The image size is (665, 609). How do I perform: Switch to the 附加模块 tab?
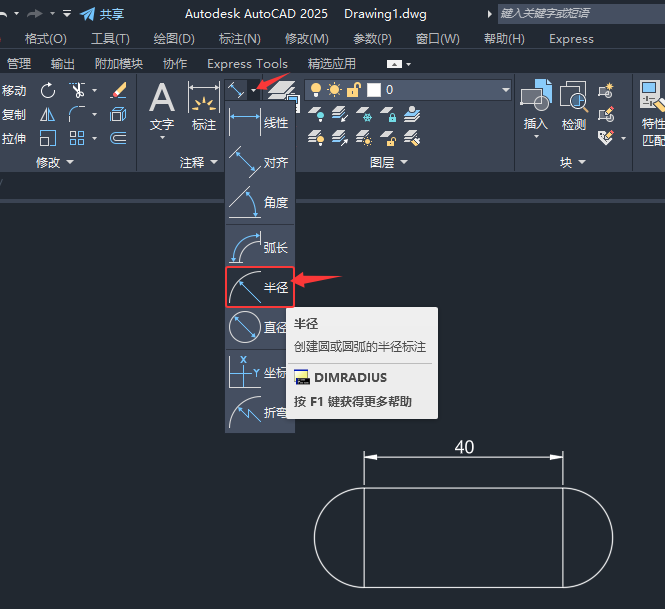pos(119,64)
